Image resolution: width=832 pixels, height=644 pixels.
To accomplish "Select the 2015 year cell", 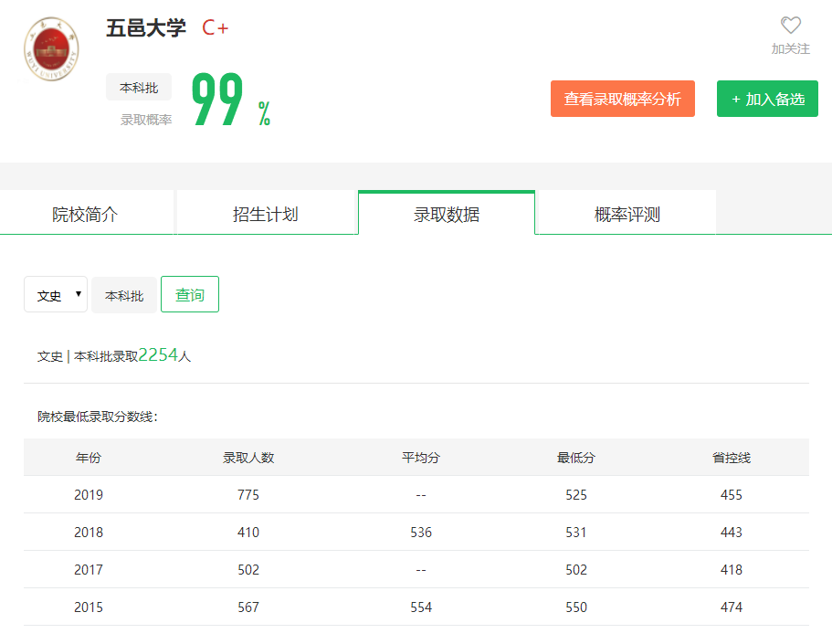I will [x=89, y=607].
